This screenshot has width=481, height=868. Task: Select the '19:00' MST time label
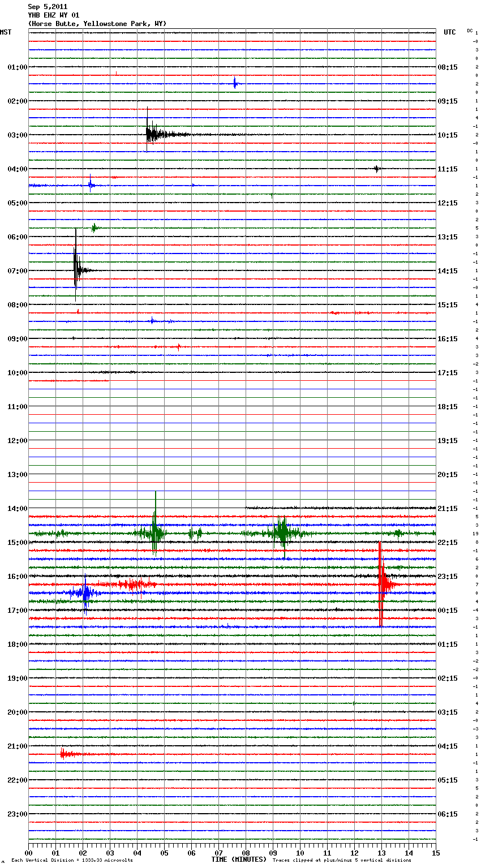click(x=18, y=678)
